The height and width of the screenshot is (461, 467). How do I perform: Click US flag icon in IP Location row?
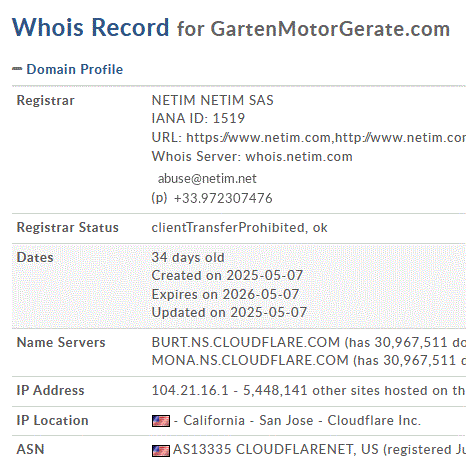pos(161,421)
